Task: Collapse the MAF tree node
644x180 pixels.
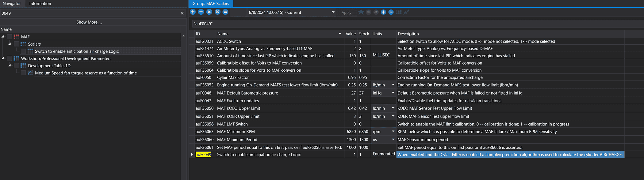Action: (x=3, y=37)
